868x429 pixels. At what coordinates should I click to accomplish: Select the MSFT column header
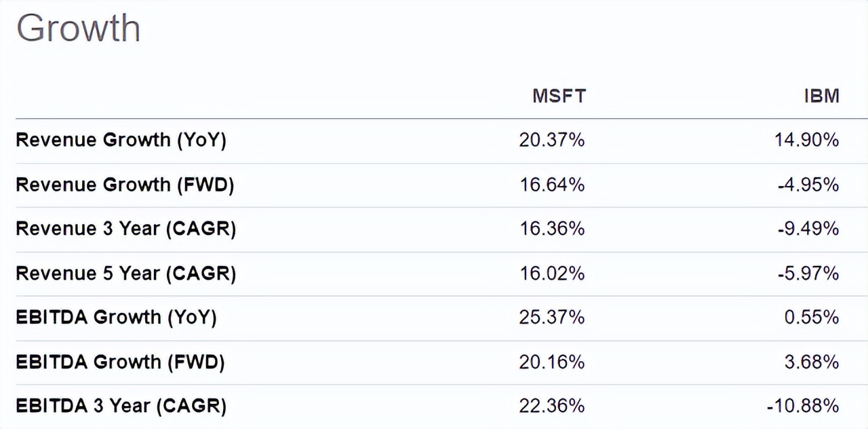[x=558, y=96]
